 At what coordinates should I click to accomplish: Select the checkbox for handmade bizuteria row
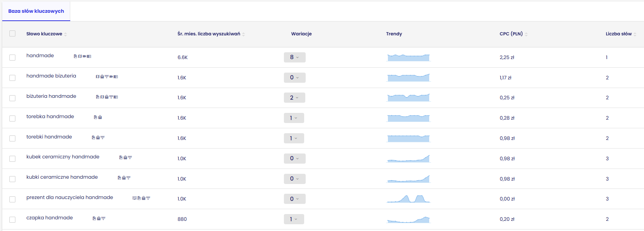click(x=12, y=78)
